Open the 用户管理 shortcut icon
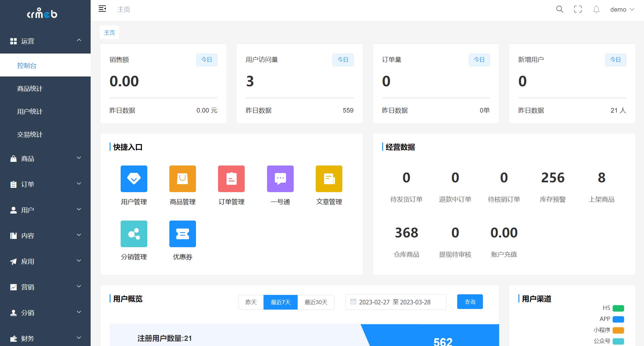 pos(134,179)
